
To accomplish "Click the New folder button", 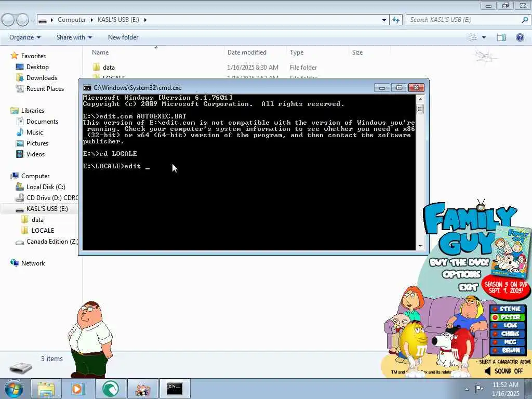I will coord(123,37).
